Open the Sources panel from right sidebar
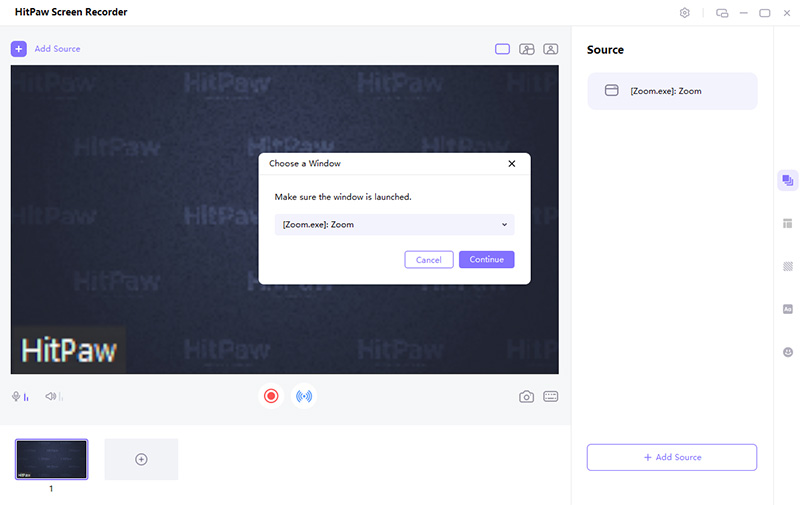 pyautogui.click(x=787, y=181)
